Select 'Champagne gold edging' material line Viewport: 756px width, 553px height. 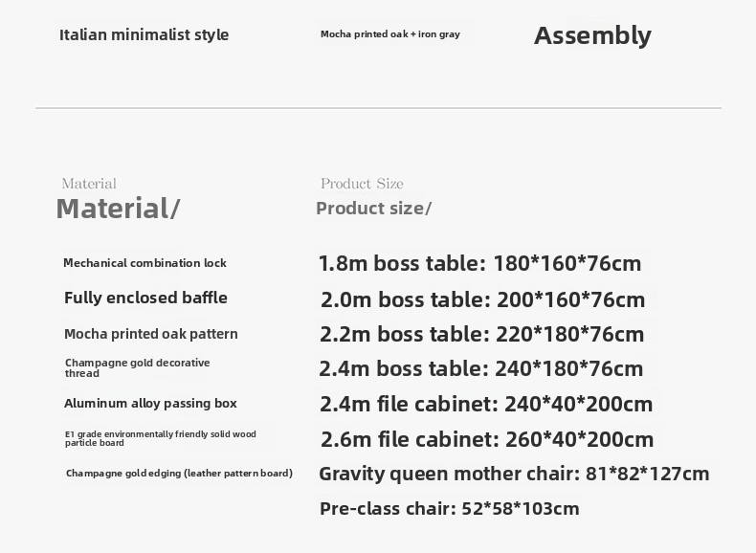(x=179, y=473)
